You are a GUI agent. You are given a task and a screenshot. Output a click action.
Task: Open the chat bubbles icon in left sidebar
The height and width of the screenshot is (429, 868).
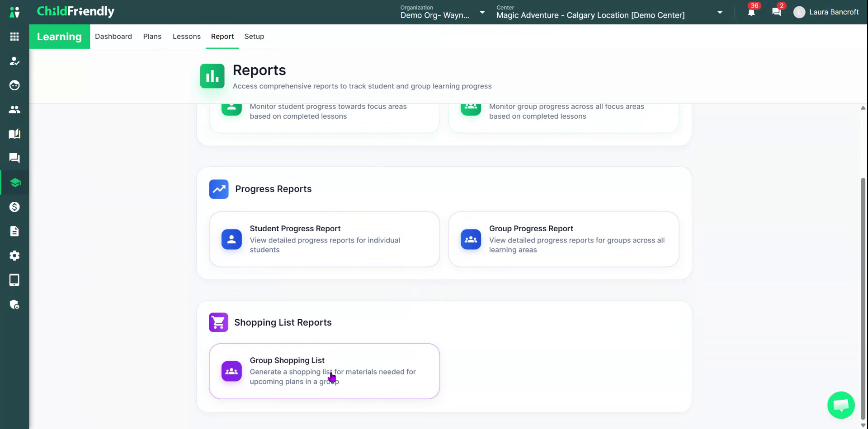(x=14, y=158)
